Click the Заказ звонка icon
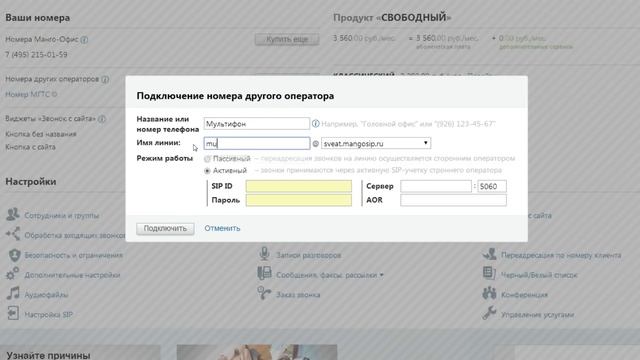Viewport: 640px width, 360px height. (264, 293)
